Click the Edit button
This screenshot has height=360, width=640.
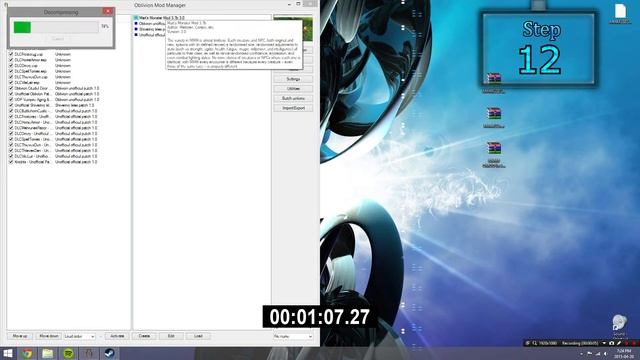tap(171, 336)
